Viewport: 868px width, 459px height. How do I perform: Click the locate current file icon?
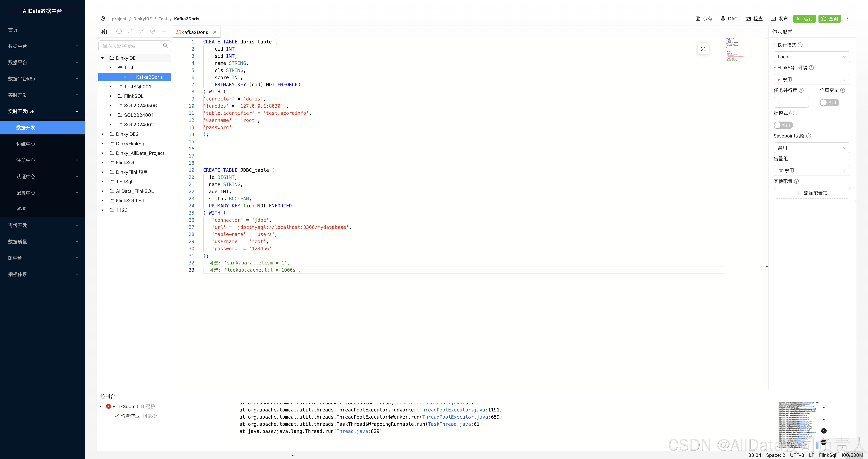point(153,31)
